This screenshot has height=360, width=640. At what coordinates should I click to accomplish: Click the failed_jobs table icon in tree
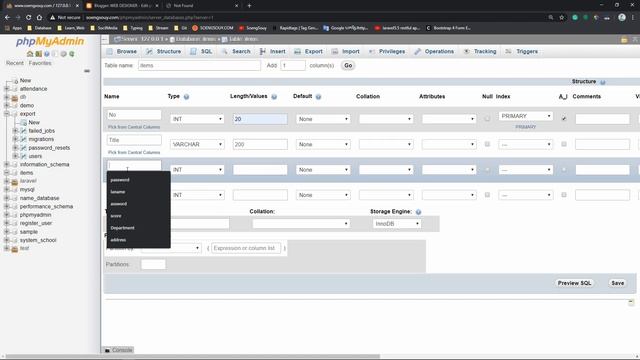click(x=23, y=131)
